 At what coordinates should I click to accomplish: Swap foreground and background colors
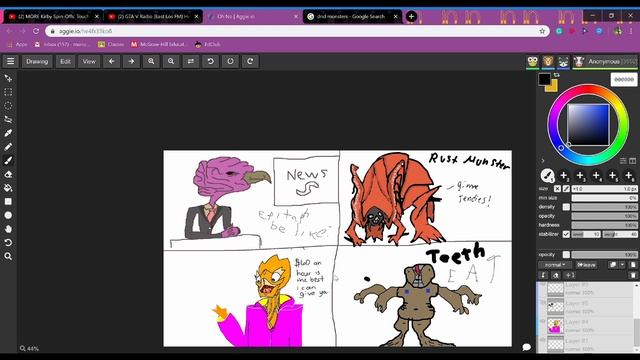556,75
